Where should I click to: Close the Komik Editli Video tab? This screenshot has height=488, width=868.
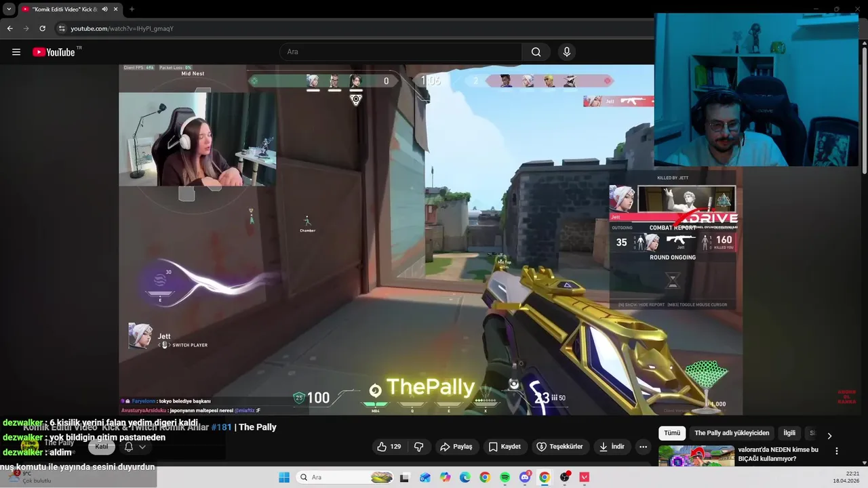pyautogui.click(x=115, y=9)
